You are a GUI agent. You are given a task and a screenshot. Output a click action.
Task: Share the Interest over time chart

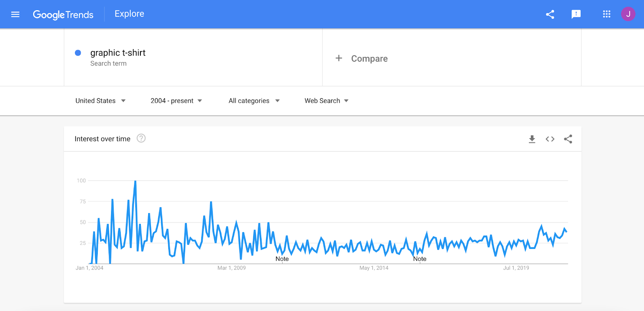(568, 139)
